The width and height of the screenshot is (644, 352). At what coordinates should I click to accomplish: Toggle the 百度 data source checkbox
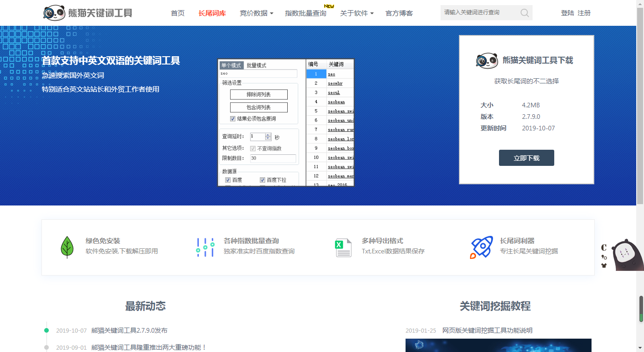[x=228, y=180]
